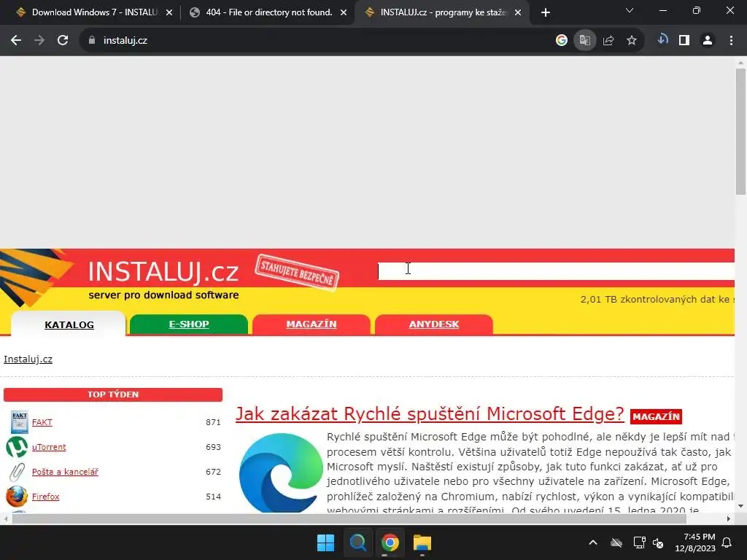
Task: Expand the tab search chevron
Action: pos(629,10)
